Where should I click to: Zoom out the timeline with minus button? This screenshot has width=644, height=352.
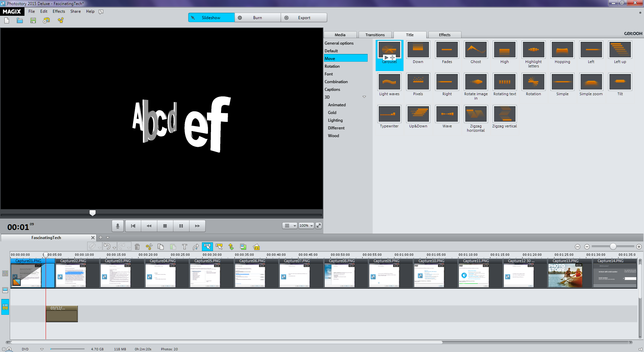587,247
